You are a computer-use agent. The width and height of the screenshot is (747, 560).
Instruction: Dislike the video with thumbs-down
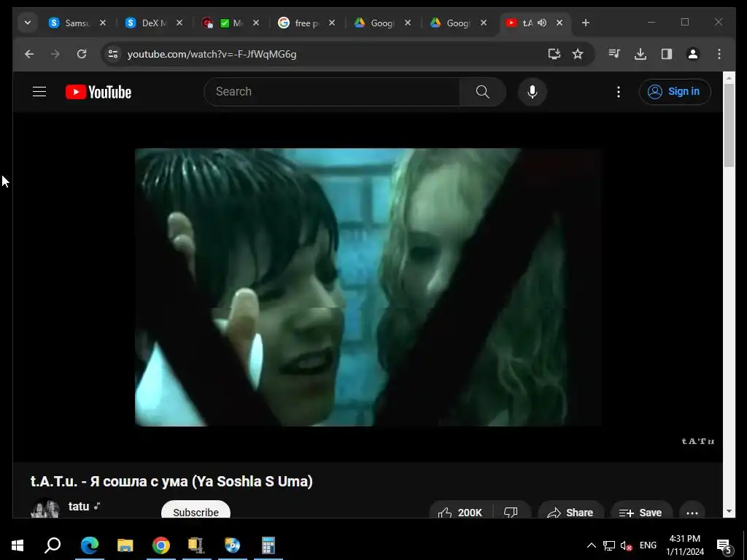511,513
